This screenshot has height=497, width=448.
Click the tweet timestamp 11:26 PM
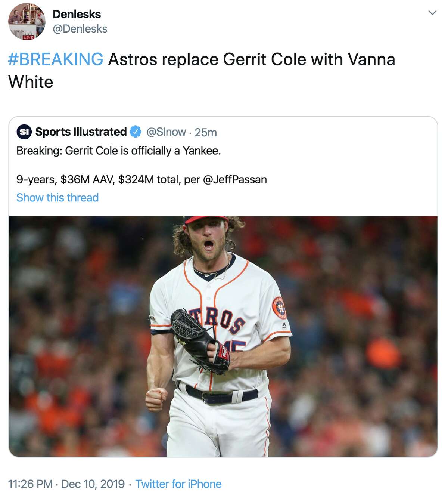coord(30,483)
